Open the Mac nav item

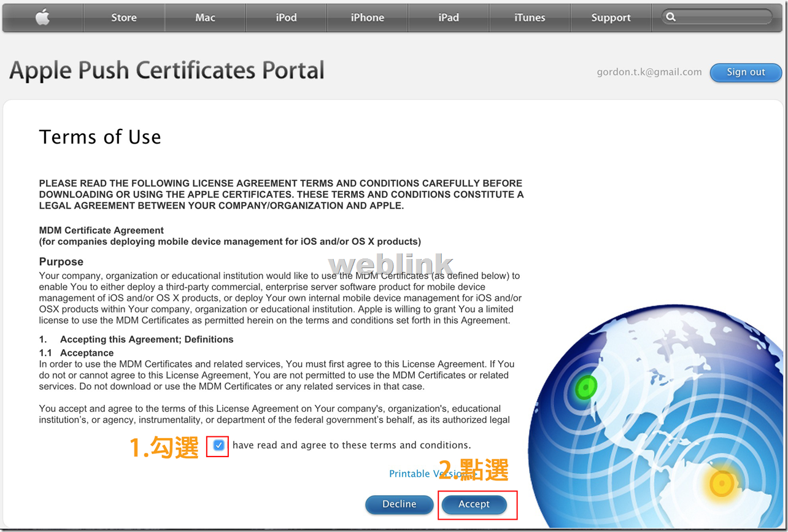coord(205,17)
